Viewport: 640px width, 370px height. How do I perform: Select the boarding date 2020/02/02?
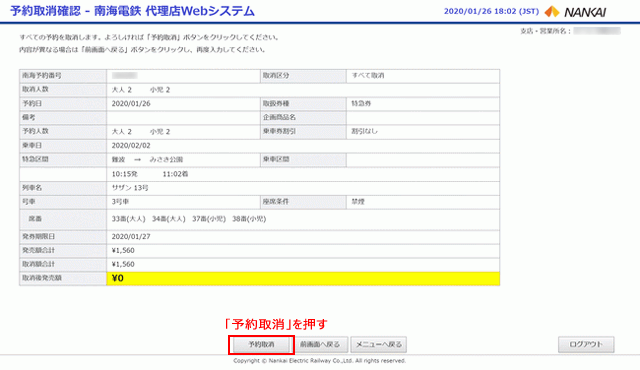coord(131,146)
